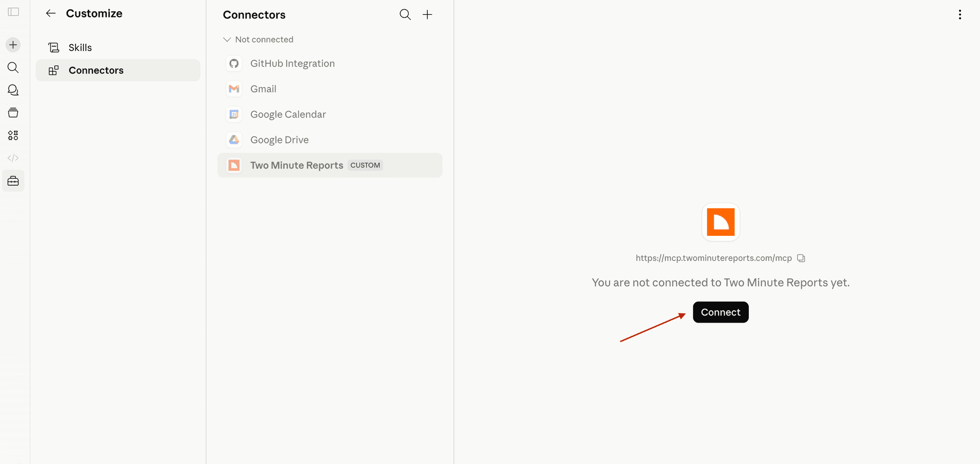Click the Google Calendar logo icon
The image size is (980, 464).
pos(234,114)
